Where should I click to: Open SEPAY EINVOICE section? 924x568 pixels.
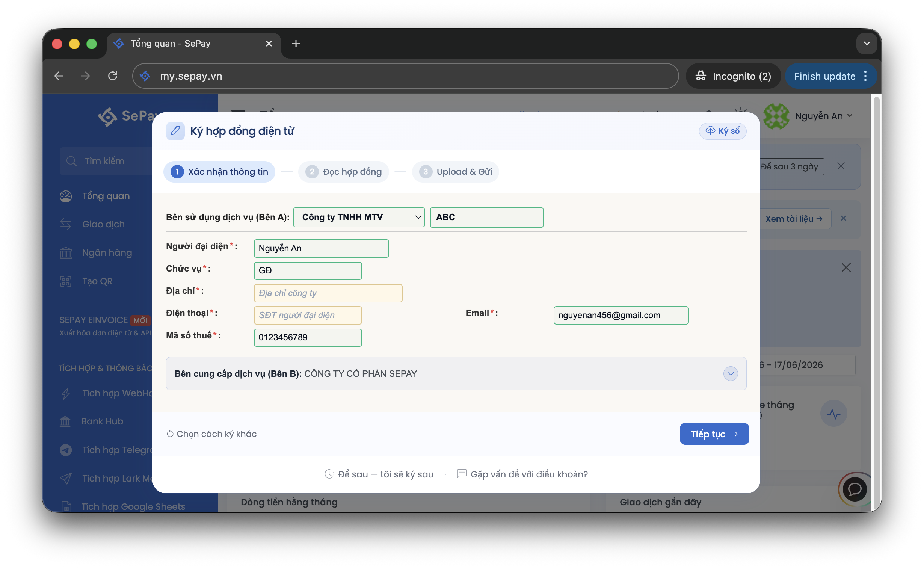(x=105, y=326)
